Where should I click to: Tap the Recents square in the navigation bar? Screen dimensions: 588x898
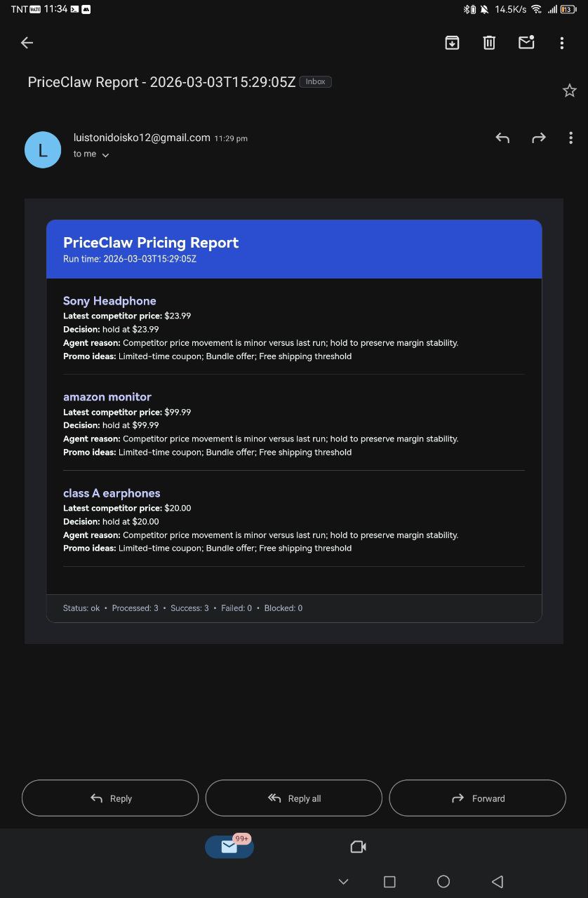tap(389, 881)
